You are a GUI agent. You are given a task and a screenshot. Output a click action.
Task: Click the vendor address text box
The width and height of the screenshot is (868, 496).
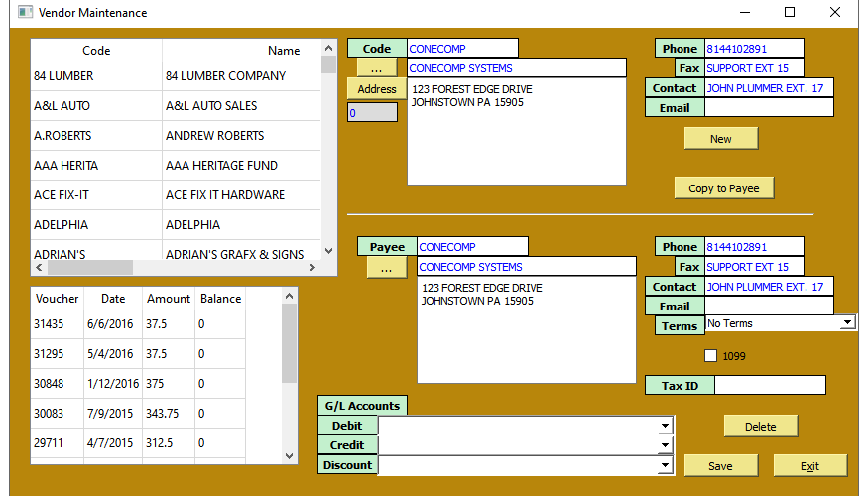(x=517, y=131)
